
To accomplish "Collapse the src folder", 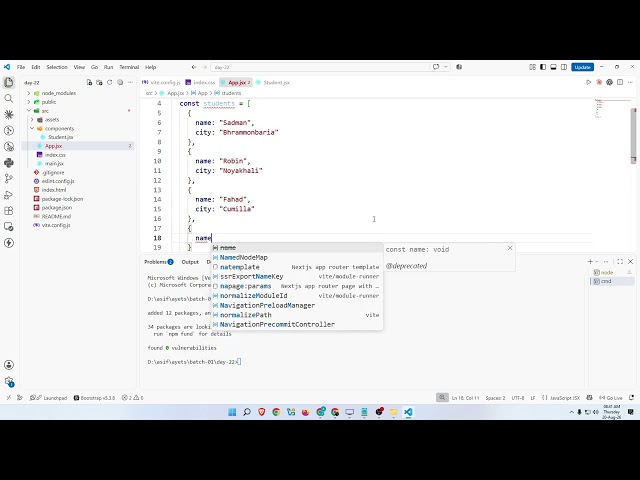I will [29, 111].
